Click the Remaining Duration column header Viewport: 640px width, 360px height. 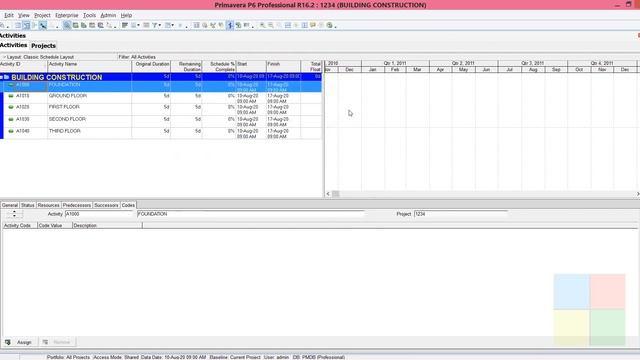[x=187, y=67]
